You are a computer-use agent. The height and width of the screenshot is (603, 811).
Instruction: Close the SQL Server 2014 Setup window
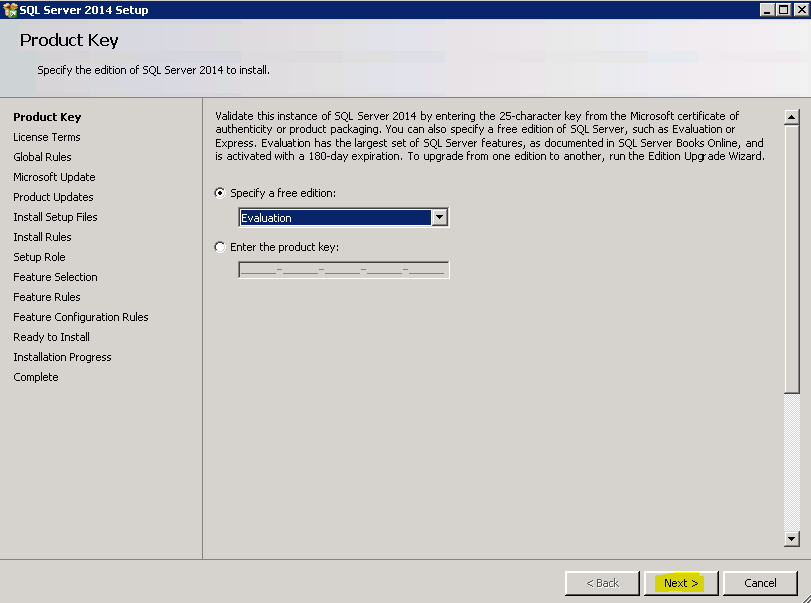802,10
